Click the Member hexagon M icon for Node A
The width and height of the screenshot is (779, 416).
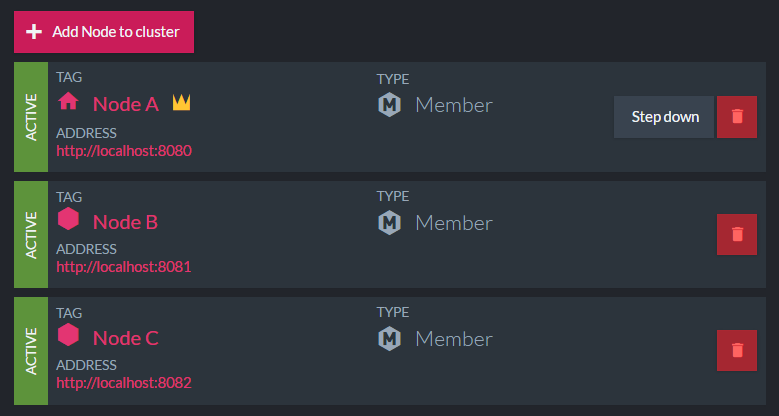pos(389,105)
